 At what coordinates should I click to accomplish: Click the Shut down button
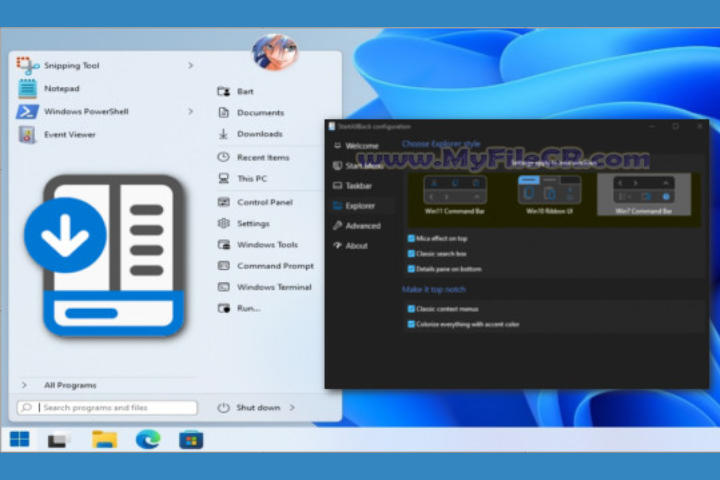point(258,407)
